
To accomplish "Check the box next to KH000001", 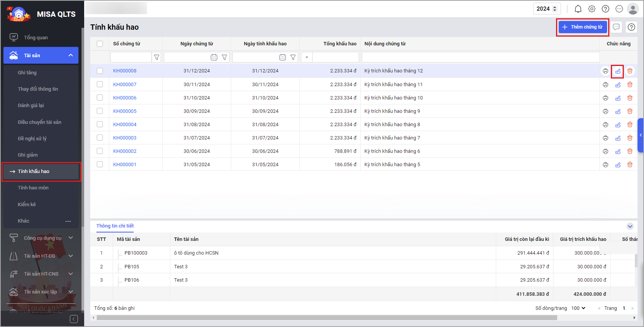I will 100,164.
